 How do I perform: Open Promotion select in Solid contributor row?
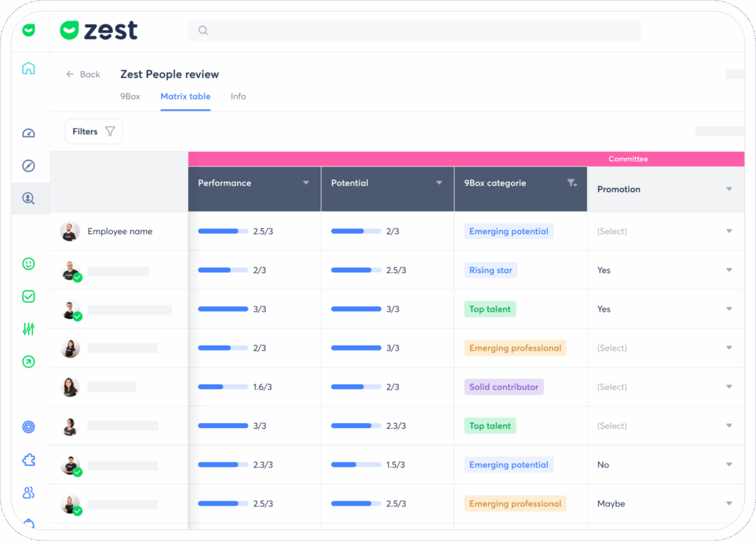(x=665, y=387)
